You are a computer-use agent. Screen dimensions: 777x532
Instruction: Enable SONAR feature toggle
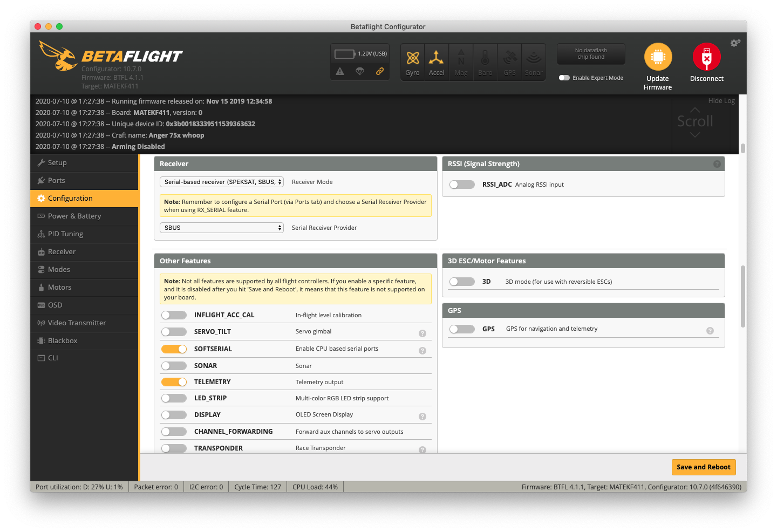point(174,366)
